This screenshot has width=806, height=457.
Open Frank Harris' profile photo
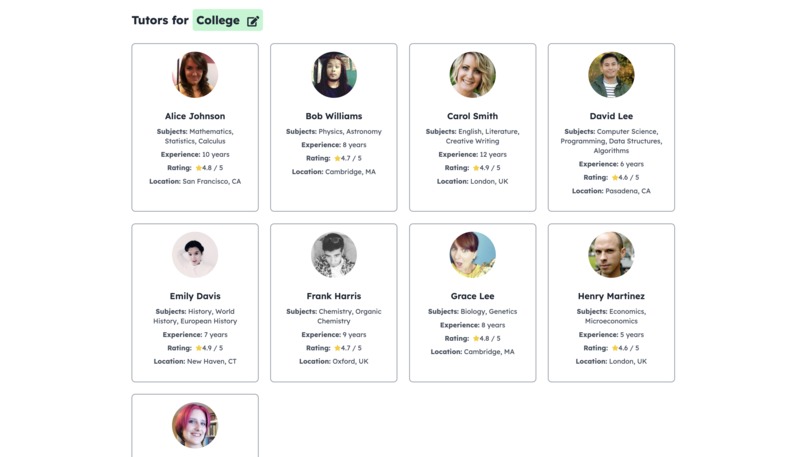[334, 254]
